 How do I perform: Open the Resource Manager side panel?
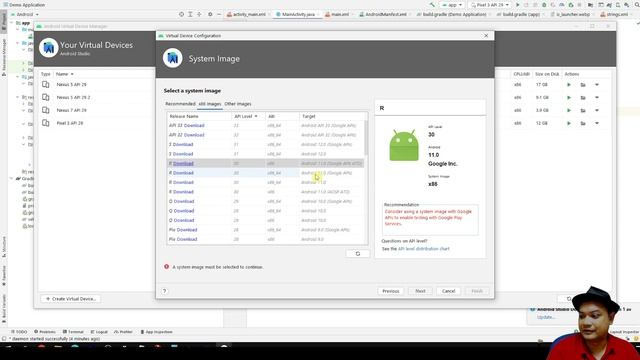pyautogui.click(x=4, y=57)
